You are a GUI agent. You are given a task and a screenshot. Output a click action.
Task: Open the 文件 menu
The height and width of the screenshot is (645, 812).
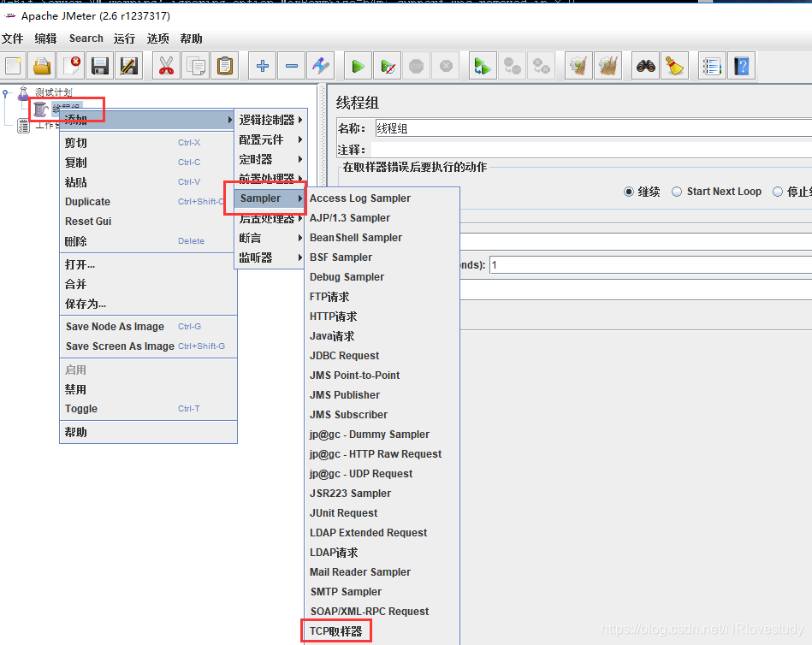[x=13, y=38]
